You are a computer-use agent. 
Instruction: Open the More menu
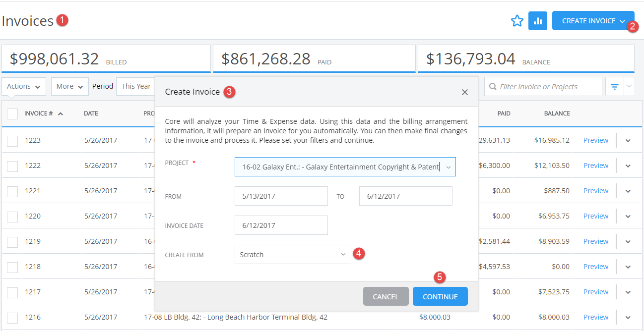click(69, 86)
